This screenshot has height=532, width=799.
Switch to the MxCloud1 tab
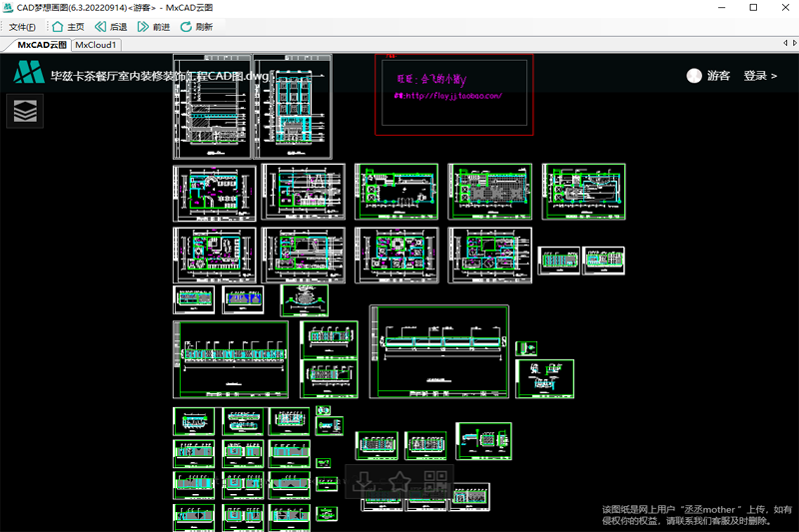click(97, 45)
